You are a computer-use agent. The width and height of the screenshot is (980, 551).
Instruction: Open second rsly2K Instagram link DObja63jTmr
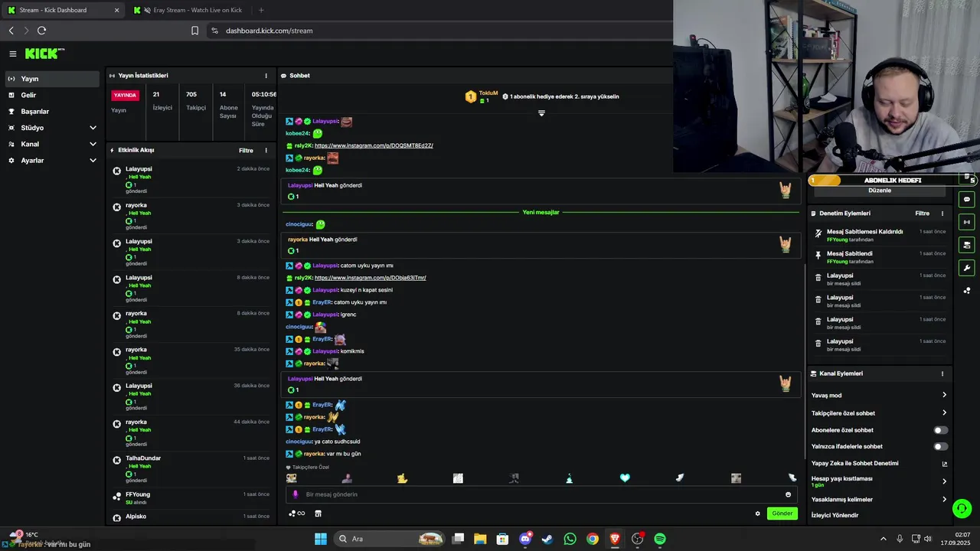pos(371,278)
